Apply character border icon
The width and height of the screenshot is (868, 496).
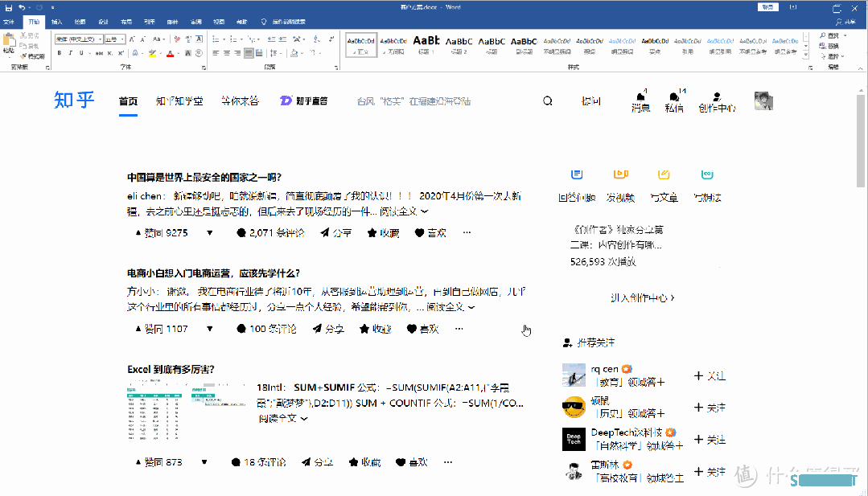(x=200, y=39)
